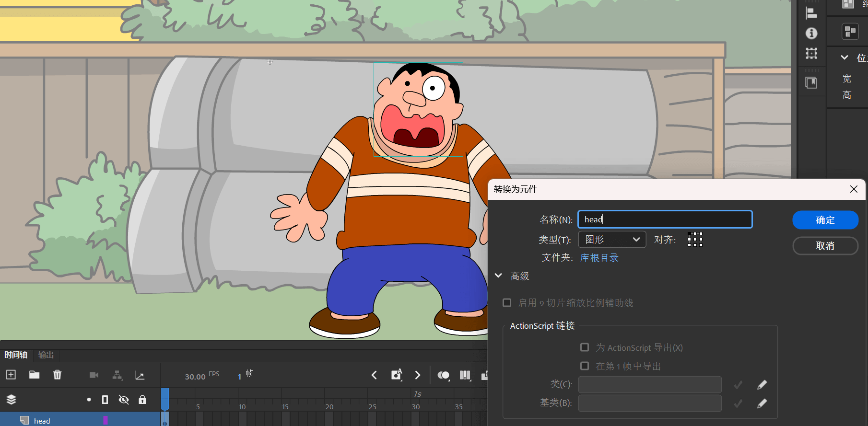The width and height of the screenshot is (868, 426).
Task: Close the 转换为元件 dialog
Action: pyautogui.click(x=854, y=189)
